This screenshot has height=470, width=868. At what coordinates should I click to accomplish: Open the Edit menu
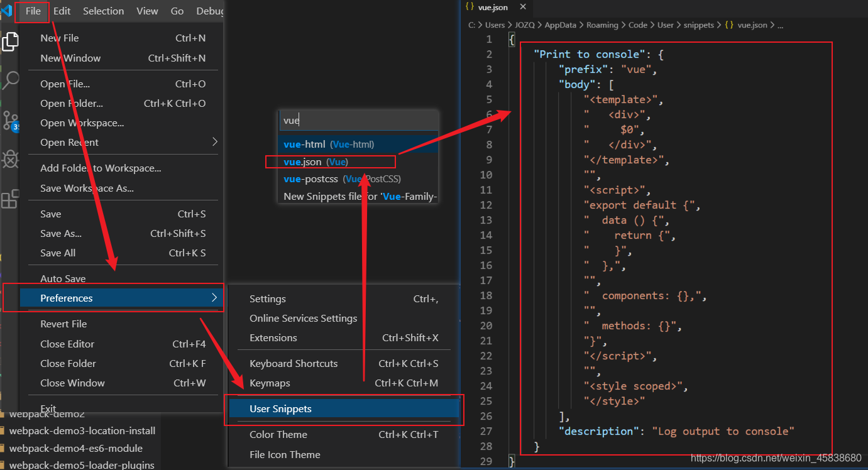(x=62, y=11)
